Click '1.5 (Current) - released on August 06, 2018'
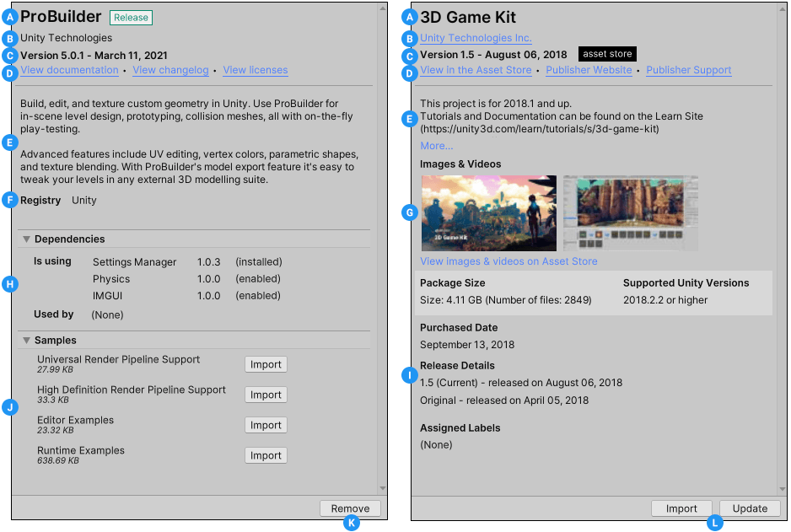Image resolution: width=791 pixels, height=532 pixels. (521, 383)
